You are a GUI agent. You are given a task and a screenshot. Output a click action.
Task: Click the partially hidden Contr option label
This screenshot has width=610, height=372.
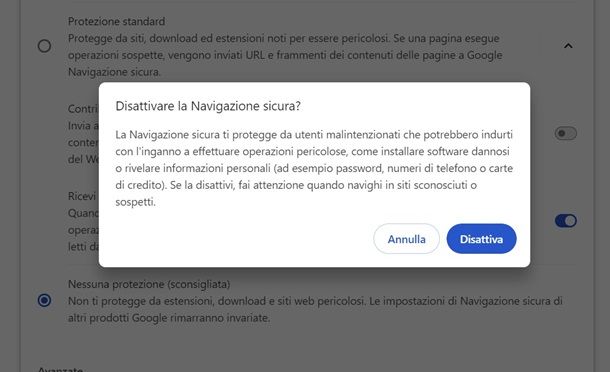click(83, 109)
